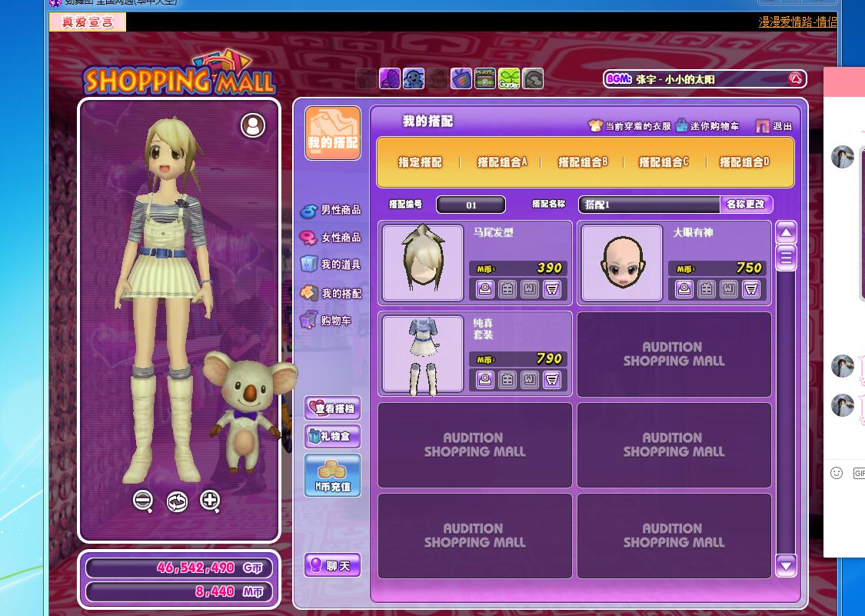
Task: Click 退出 to leave the mall
Action: (774, 126)
